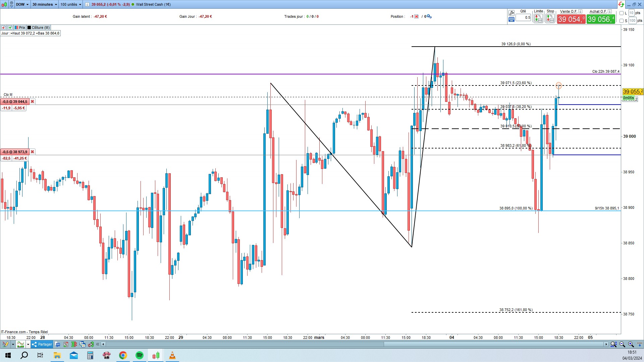Click the chart zoom out magnifier
The height and width of the screenshot is (362, 644).
[622, 344]
